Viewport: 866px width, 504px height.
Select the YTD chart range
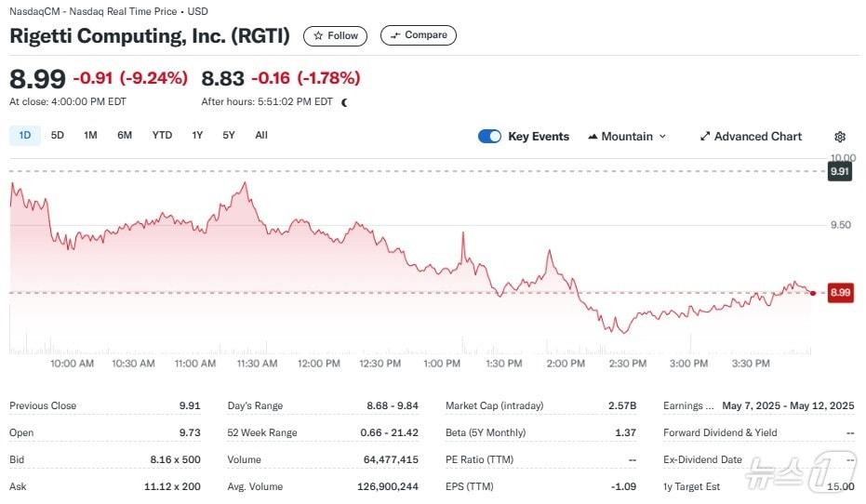pyautogui.click(x=162, y=135)
